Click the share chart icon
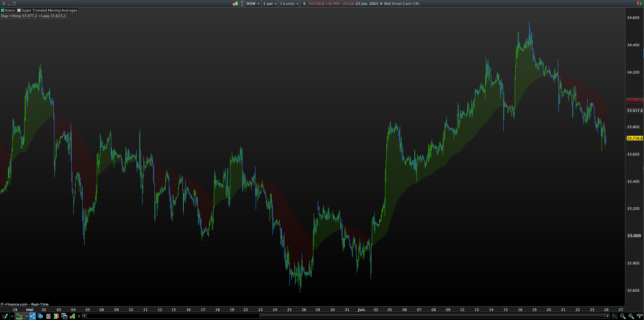This screenshot has height=320, width=644. click(32, 316)
